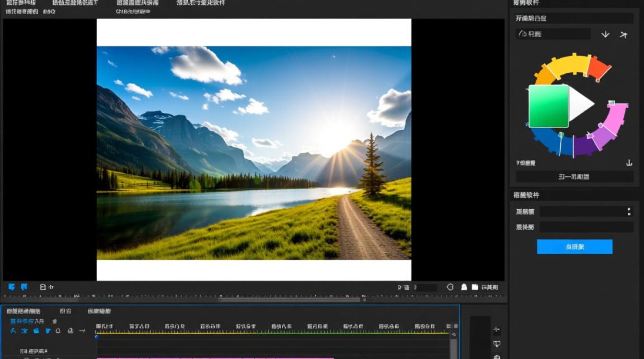Image resolution: width=644 pixels, height=359 pixels.
Task: Click the first blue icon under the preview
Action: (11, 287)
